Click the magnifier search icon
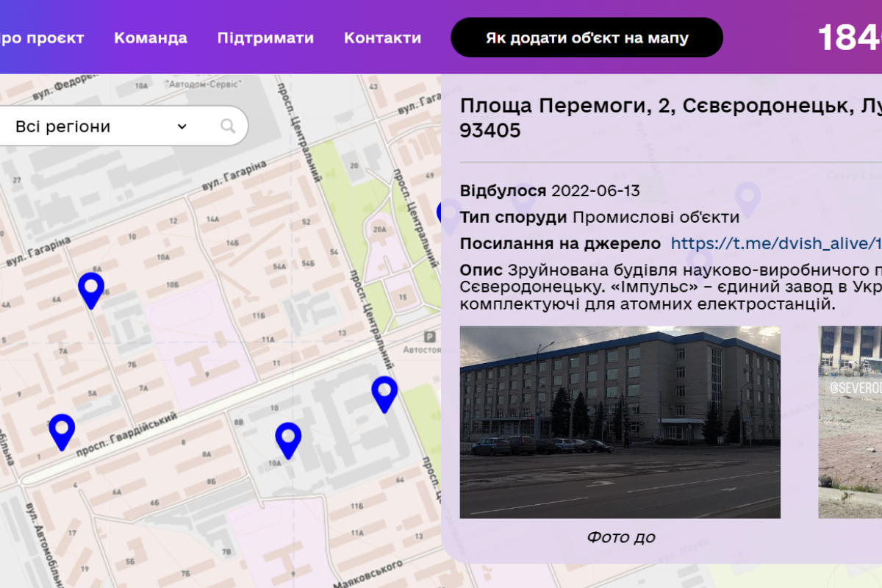882x588 pixels. pos(228,126)
